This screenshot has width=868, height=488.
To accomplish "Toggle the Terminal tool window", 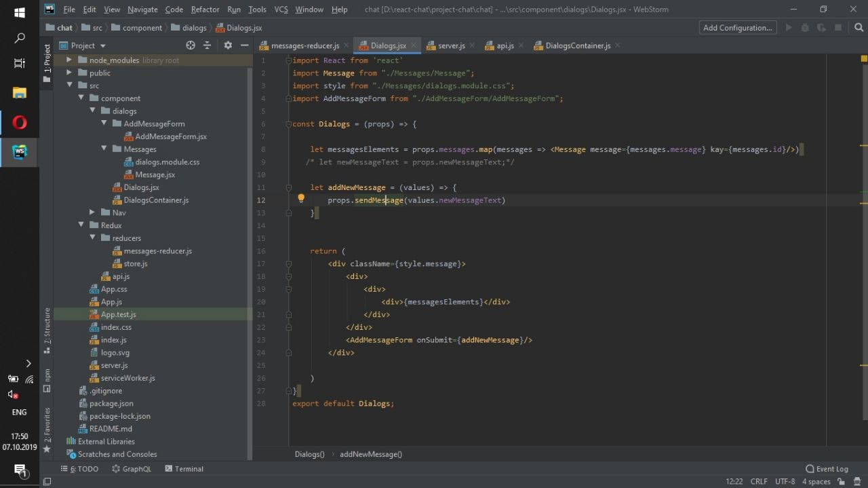I will [x=182, y=469].
